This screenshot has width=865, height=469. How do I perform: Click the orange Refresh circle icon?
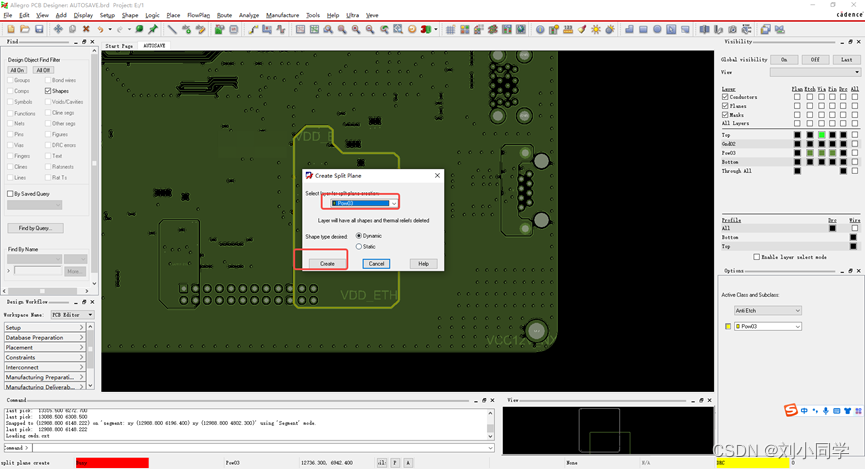[x=412, y=29]
